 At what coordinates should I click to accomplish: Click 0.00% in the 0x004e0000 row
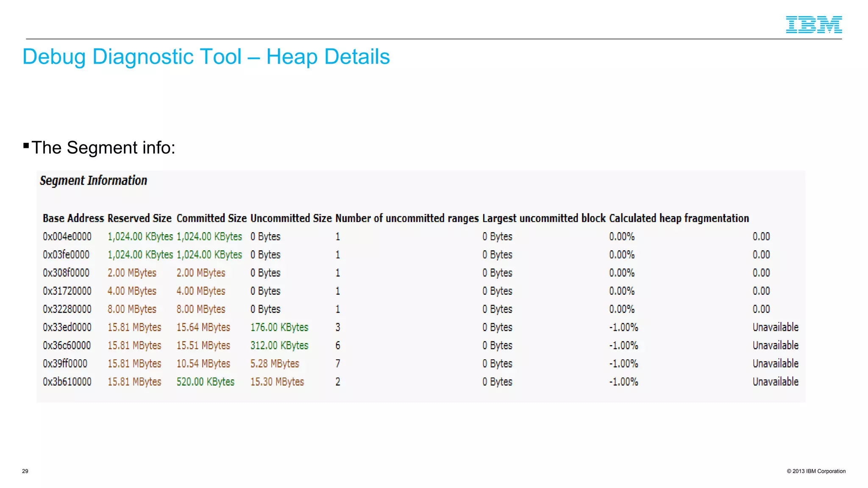(622, 236)
